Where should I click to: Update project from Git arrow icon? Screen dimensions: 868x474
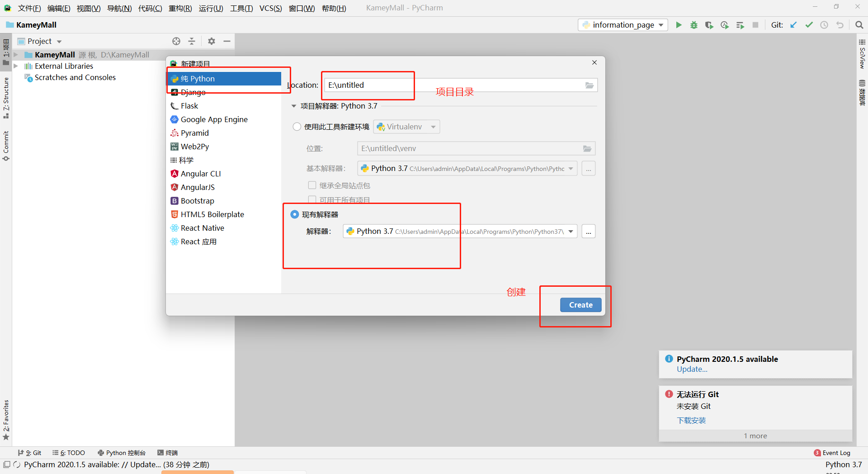pyautogui.click(x=793, y=25)
